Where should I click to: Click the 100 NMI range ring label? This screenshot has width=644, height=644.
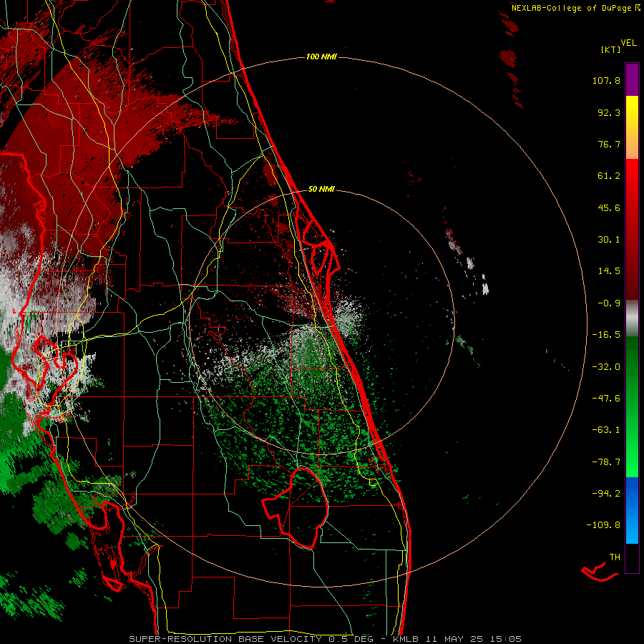(321, 57)
